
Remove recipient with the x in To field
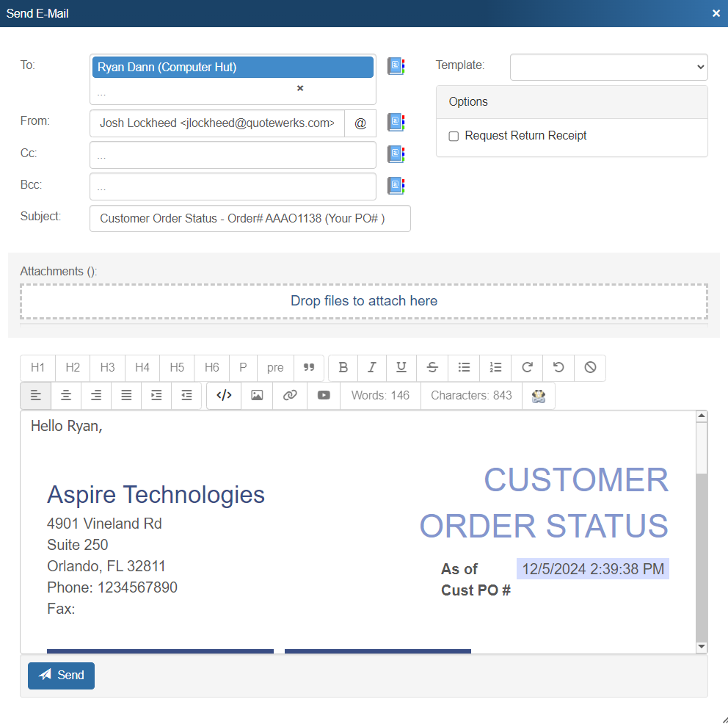coord(299,88)
